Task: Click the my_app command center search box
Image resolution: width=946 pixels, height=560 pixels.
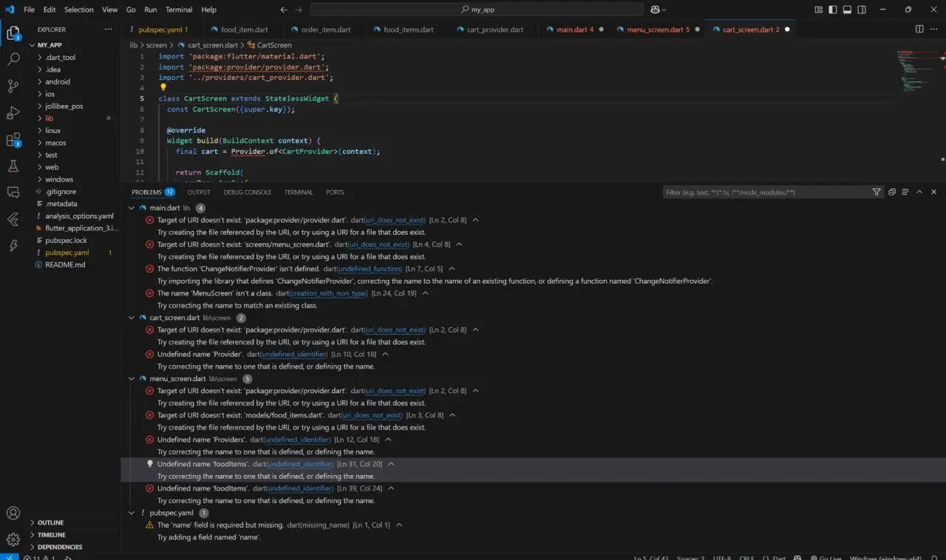Action: [x=477, y=10]
